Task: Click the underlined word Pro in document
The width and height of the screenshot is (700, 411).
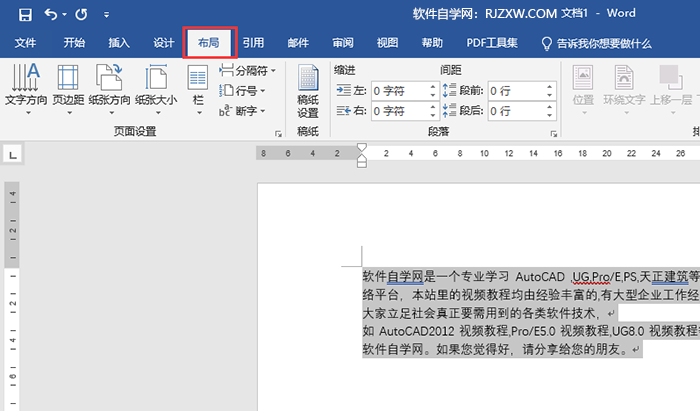Action: (x=601, y=277)
